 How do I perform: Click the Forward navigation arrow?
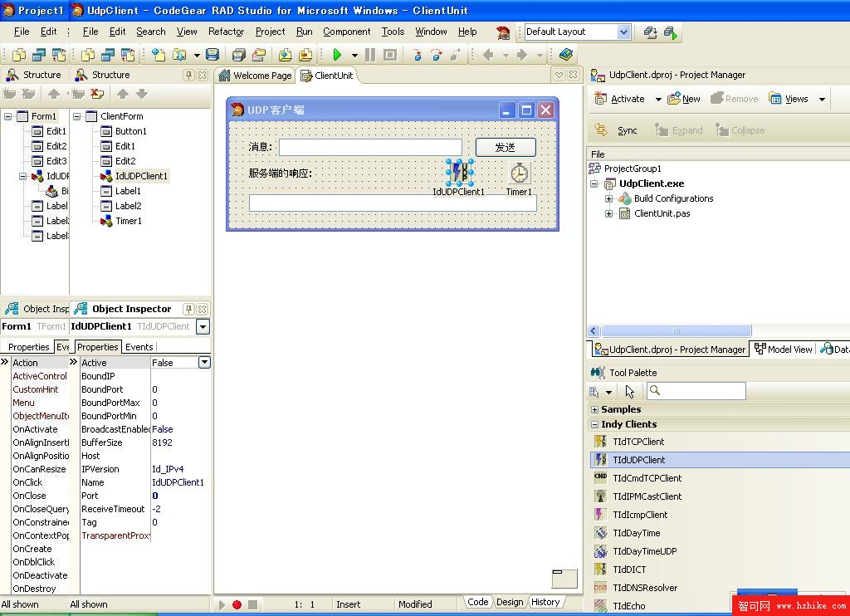coord(522,54)
